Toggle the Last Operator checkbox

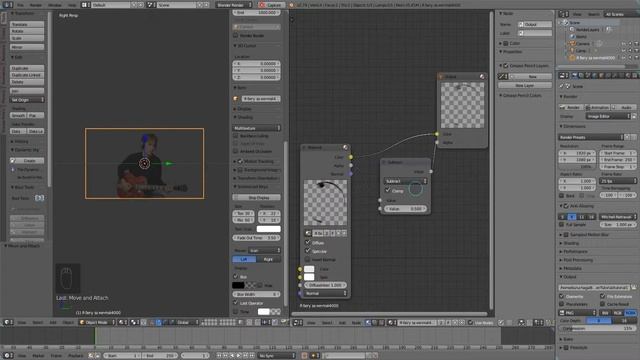pyautogui.click(x=236, y=303)
